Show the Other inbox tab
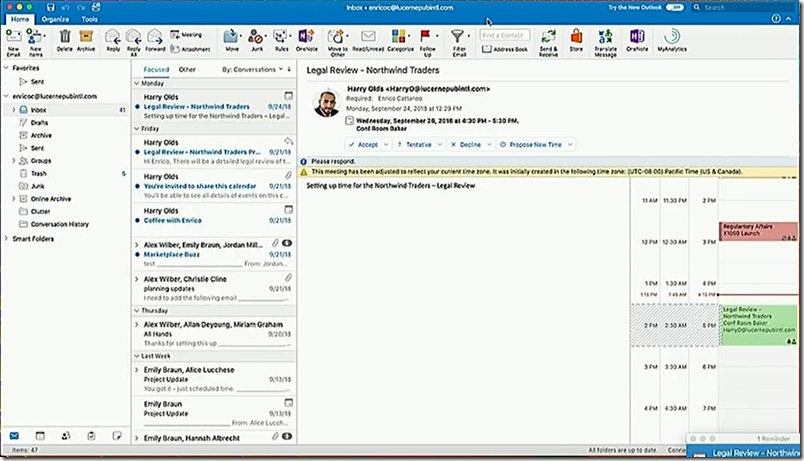The width and height of the screenshot is (804, 461). pos(187,69)
